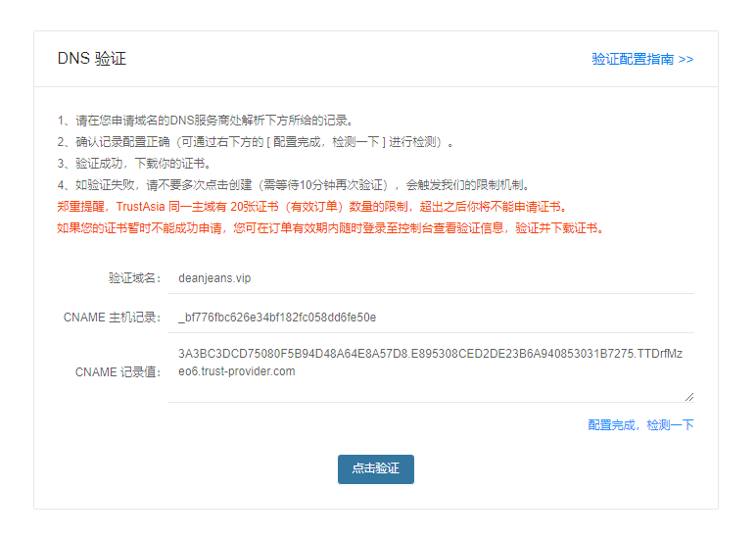Click the step 2 instruction about 确认记录配置正确
The width and height of the screenshot is (756, 539).
[x=256, y=142]
